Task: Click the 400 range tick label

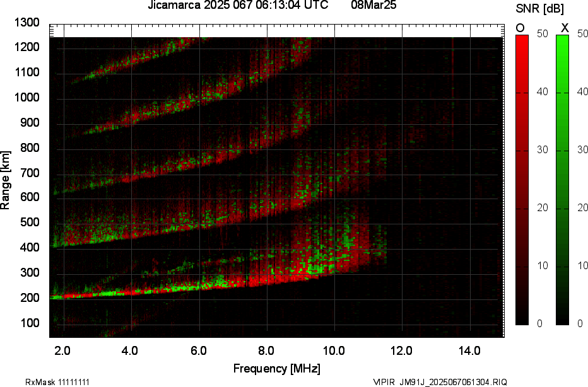Action: (x=30, y=248)
